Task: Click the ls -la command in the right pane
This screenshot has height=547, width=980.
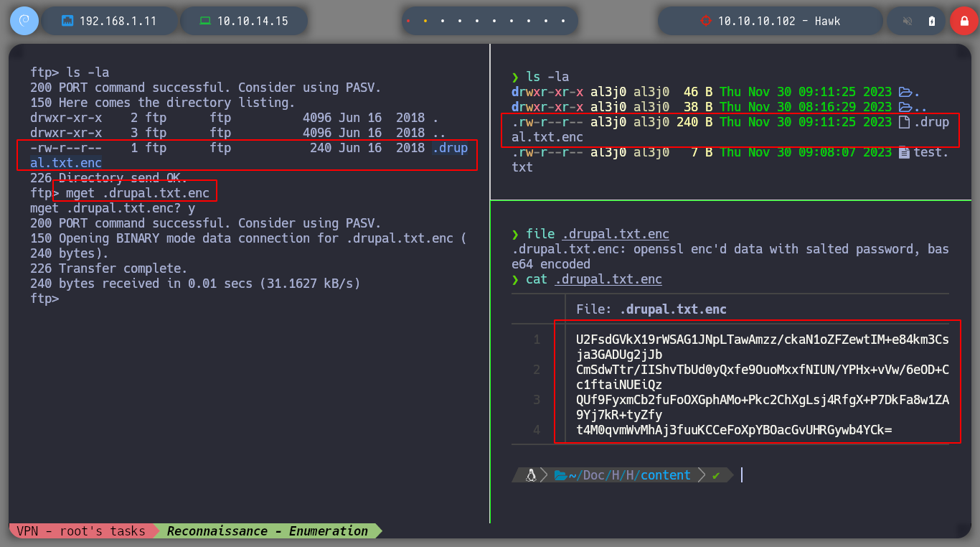Action: point(547,77)
